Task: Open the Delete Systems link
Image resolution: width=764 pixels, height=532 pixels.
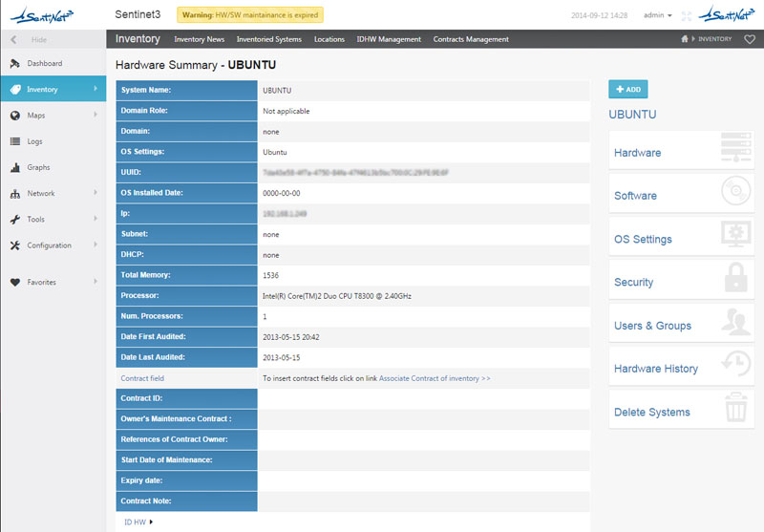Action: coord(652,413)
